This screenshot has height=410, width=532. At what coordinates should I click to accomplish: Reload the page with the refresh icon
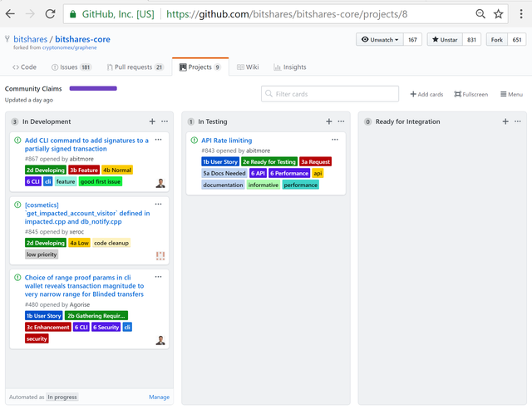pos(50,14)
